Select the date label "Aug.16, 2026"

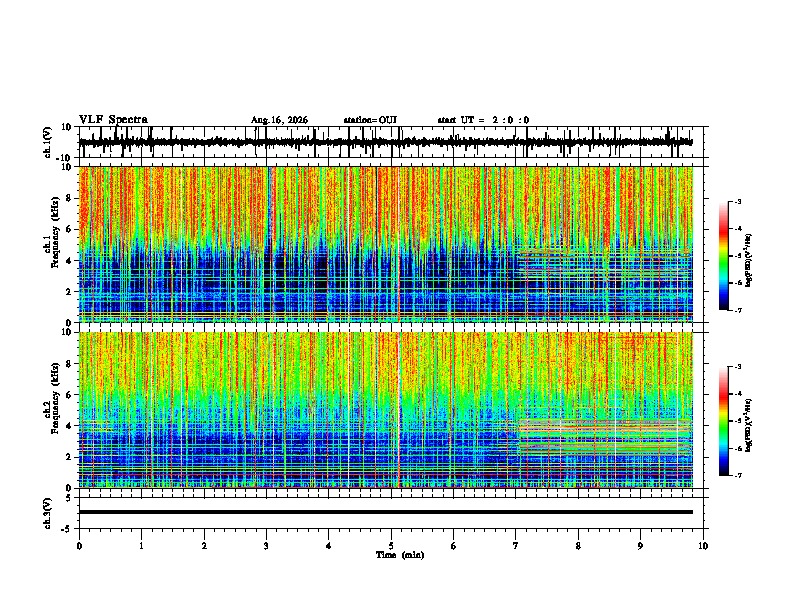279,120
